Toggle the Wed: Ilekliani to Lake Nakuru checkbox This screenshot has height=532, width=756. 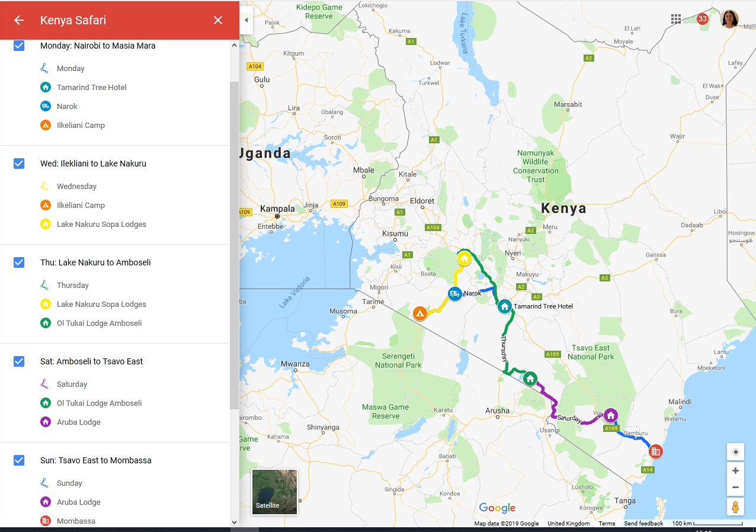tap(19, 164)
